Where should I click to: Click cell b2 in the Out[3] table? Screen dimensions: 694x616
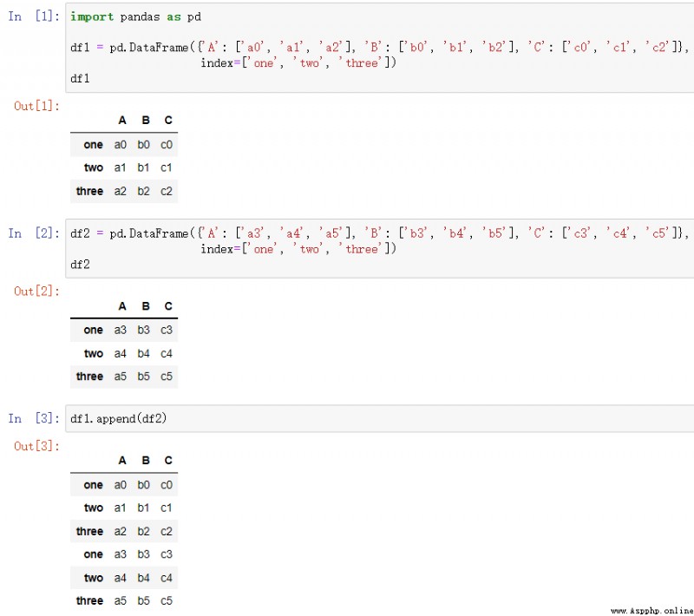(143, 532)
